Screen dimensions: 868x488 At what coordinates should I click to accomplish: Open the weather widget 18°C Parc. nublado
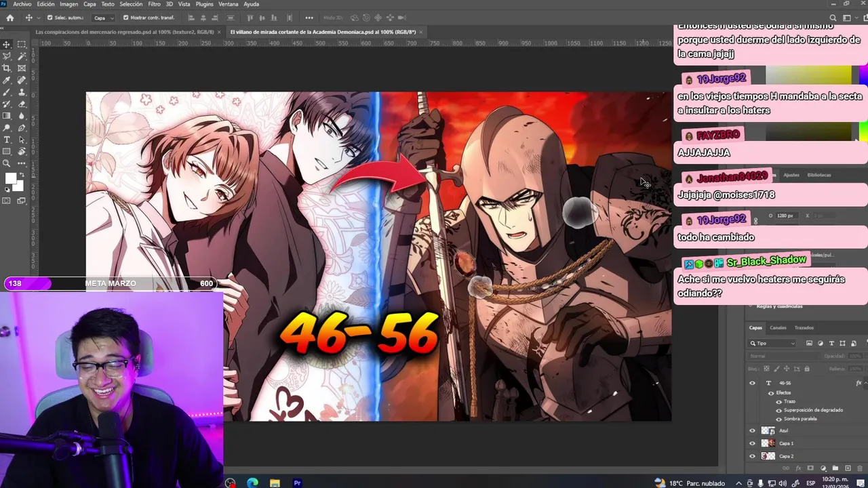pos(689,483)
